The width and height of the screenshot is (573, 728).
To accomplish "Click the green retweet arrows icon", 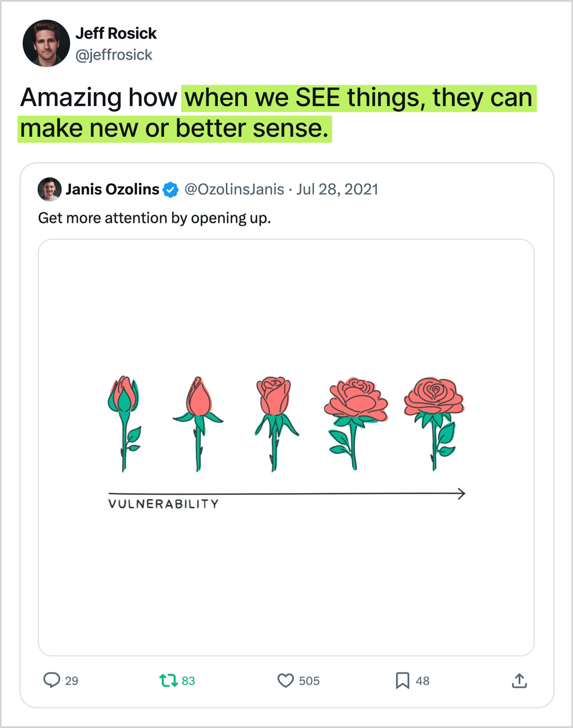I will (x=168, y=680).
